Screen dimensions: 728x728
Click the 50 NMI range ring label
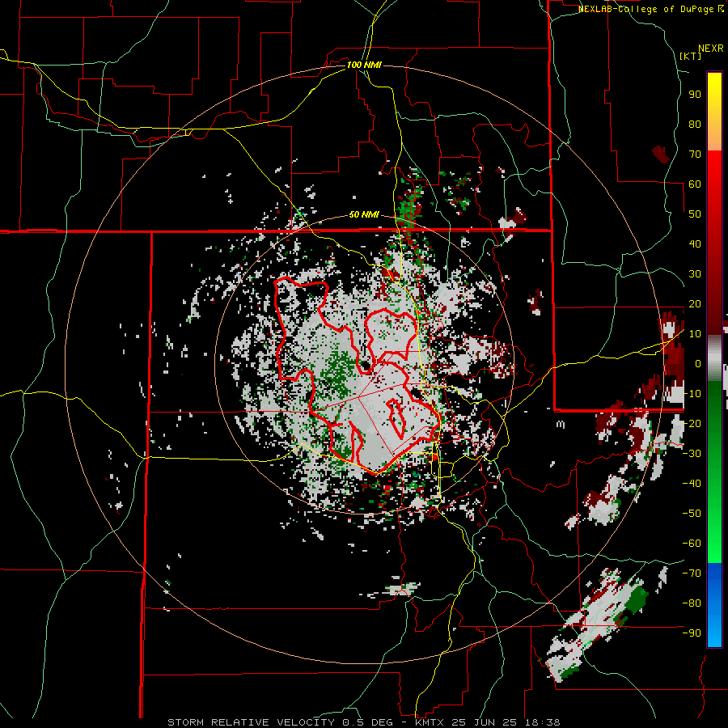point(364,214)
